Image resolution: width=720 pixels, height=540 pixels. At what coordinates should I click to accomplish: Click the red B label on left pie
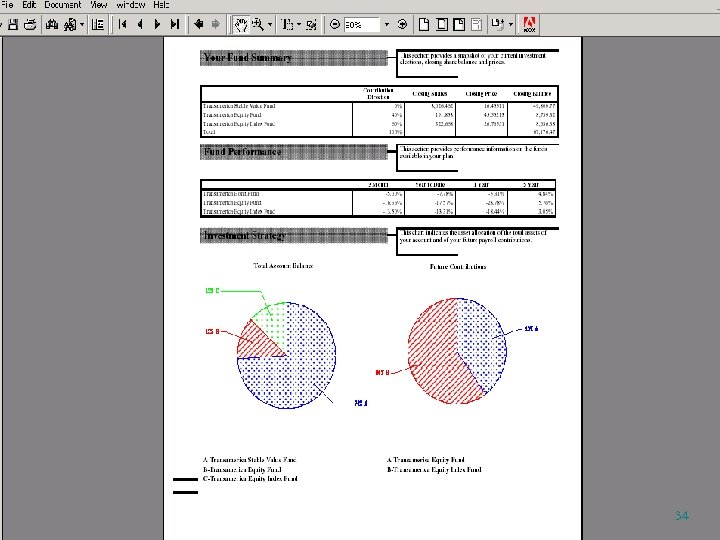point(212,331)
